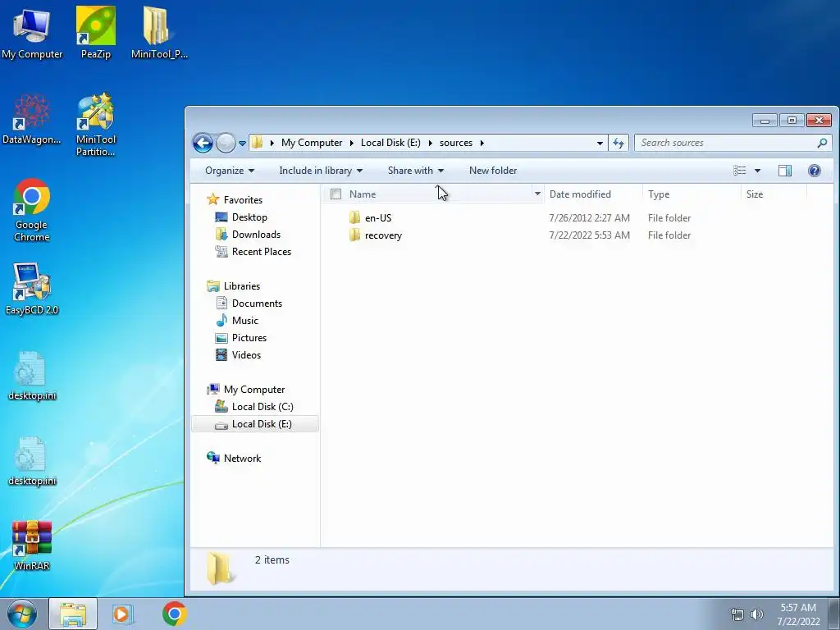
Task: Click Windows Explorer taskbar button
Action: click(x=73, y=614)
